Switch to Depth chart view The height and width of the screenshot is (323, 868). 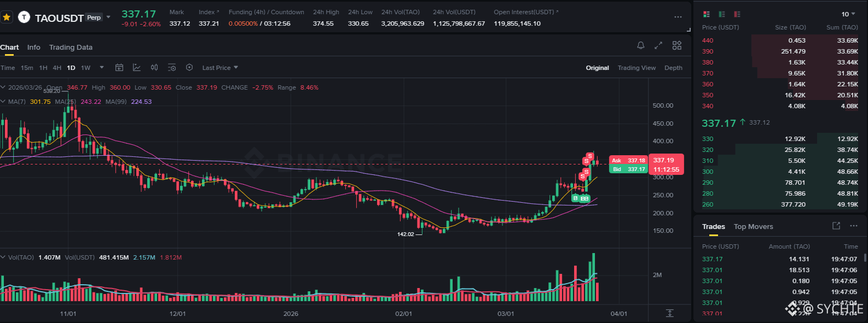[673, 68]
